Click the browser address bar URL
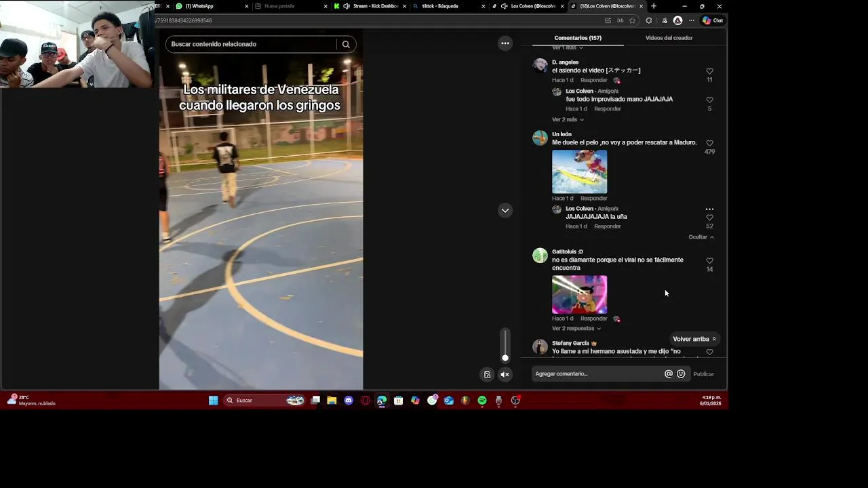Image resolution: width=868 pixels, height=488 pixels. [184, 21]
